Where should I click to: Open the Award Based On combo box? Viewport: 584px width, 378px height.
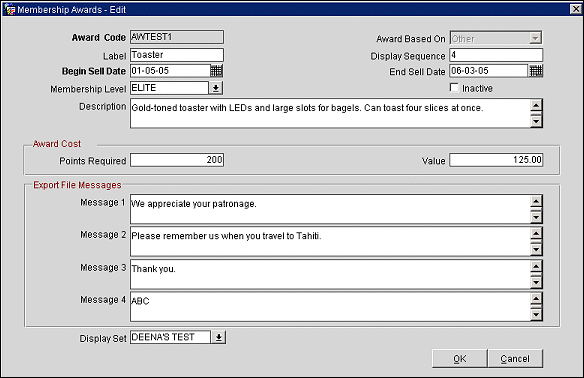click(x=496, y=38)
